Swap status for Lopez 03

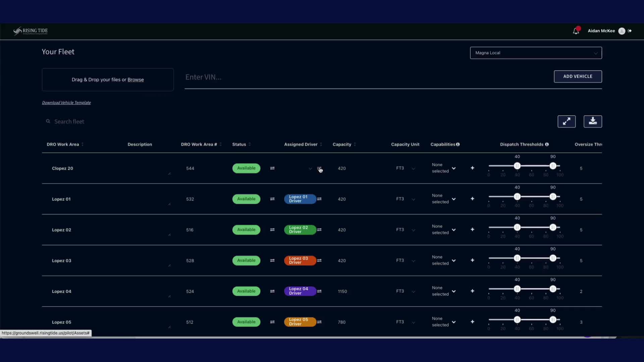[x=272, y=260]
